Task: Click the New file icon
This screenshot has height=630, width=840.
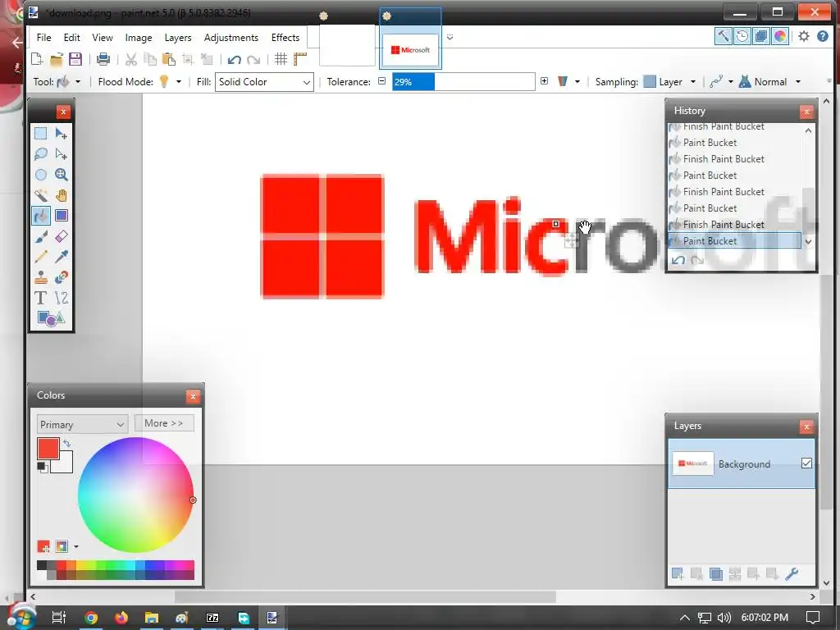Action: click(x=37, y=59)
